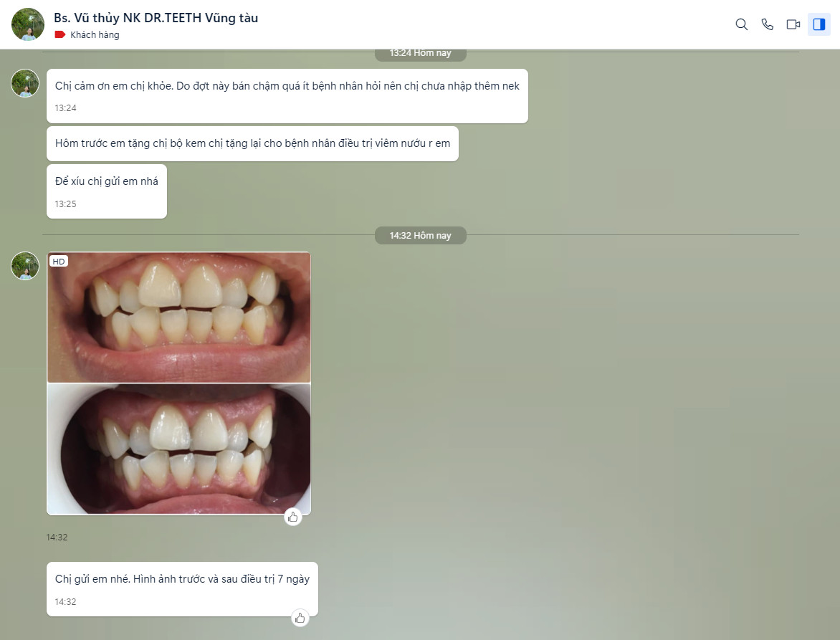Screen dimensions: 840x640
Task: Click the Khách hàng label text
Action: tap(95, 34)
